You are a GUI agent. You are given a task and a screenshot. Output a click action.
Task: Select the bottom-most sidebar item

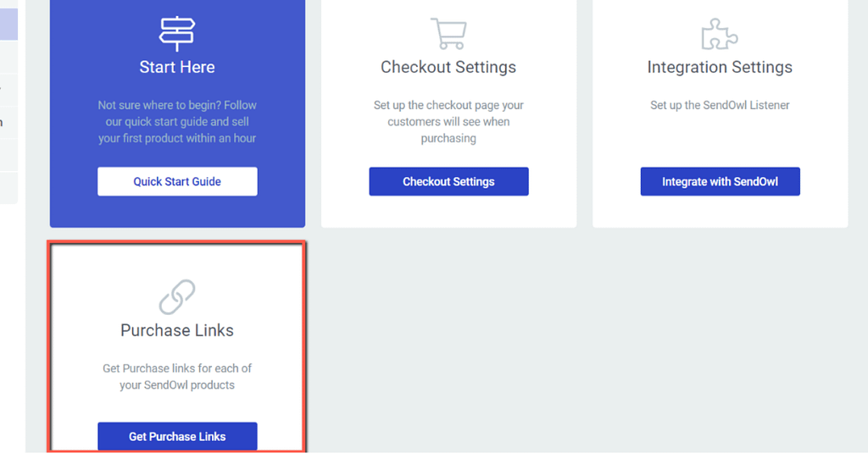pyautogui.click(x=8, y=188)
